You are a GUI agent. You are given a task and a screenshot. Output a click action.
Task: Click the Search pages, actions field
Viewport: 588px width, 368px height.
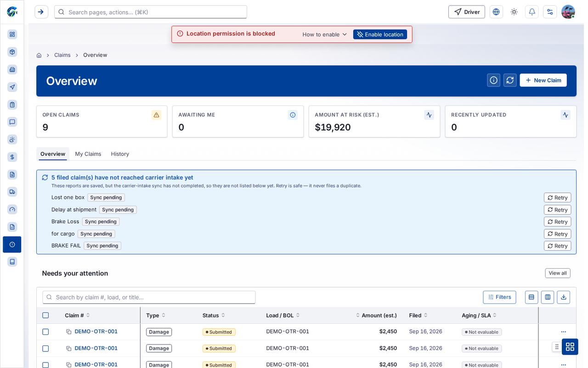tap(151, 12)
